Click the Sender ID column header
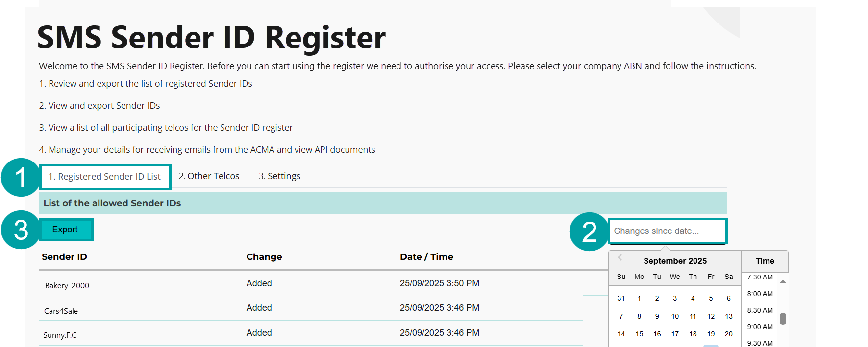 click(x=64, y=256)
